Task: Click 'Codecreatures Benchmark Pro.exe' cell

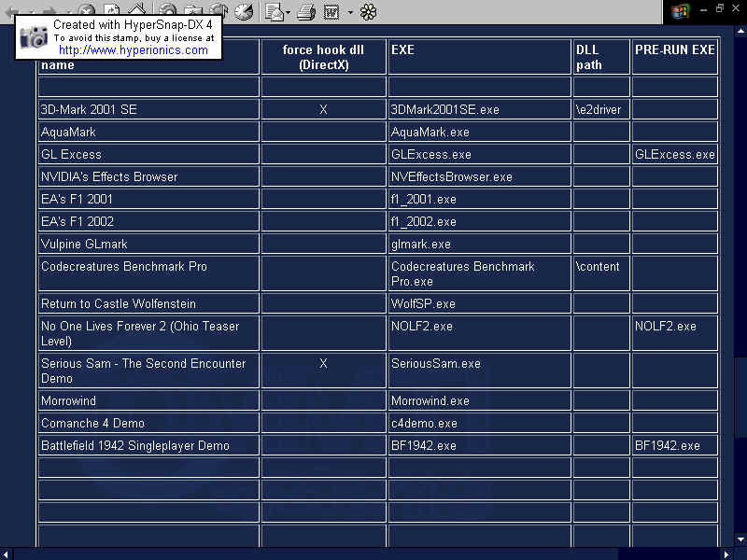Action: tap(479, 273)
